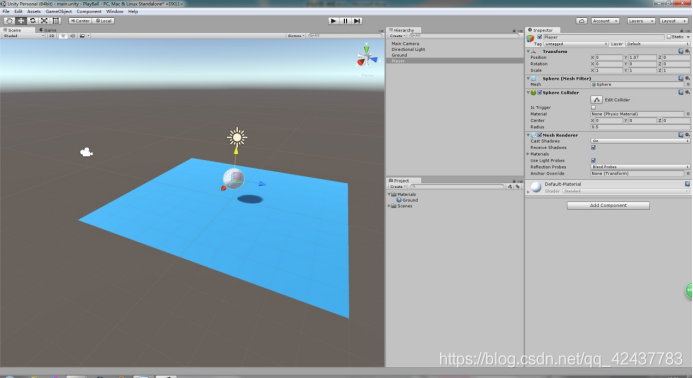
Task: Pause the game with the Pause button
Action: click(x=346, y=21)
